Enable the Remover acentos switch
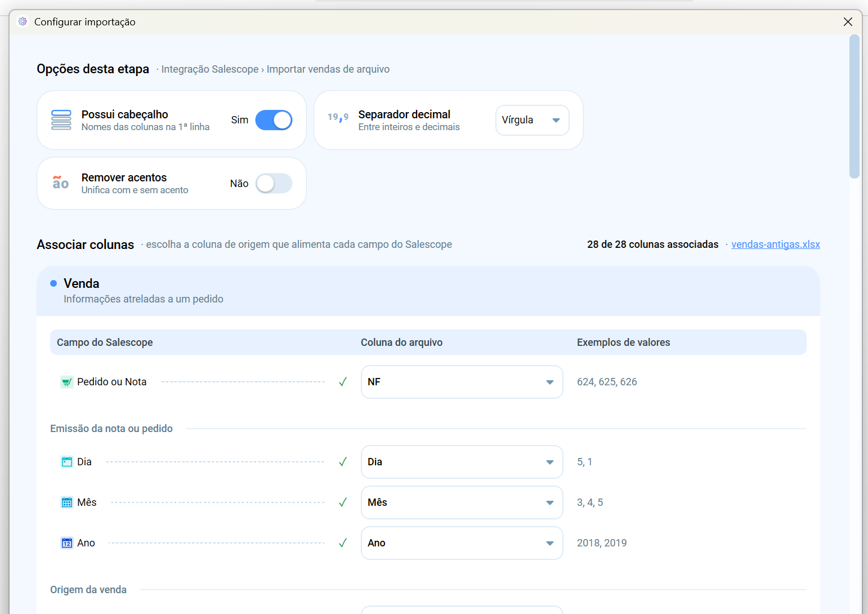 [274, 183]
